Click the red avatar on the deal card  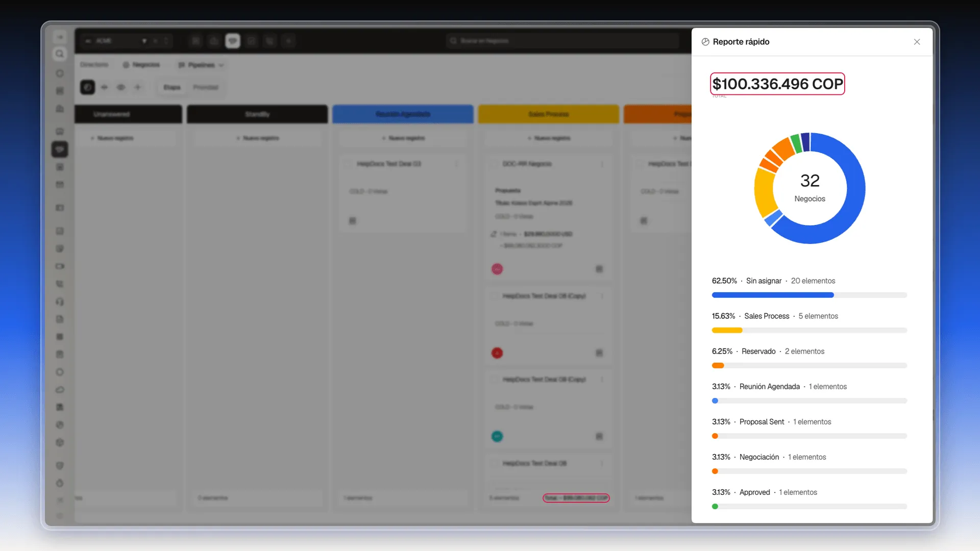coord(497,353)
